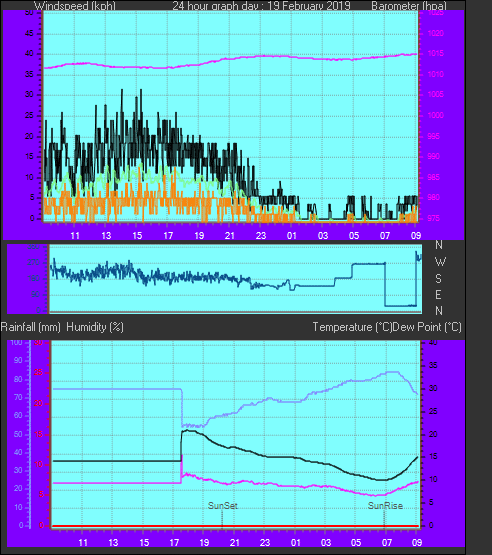Screen dimensions: 492x555
Task: Click the W compass direction label
Action: (x=440, y=262)
